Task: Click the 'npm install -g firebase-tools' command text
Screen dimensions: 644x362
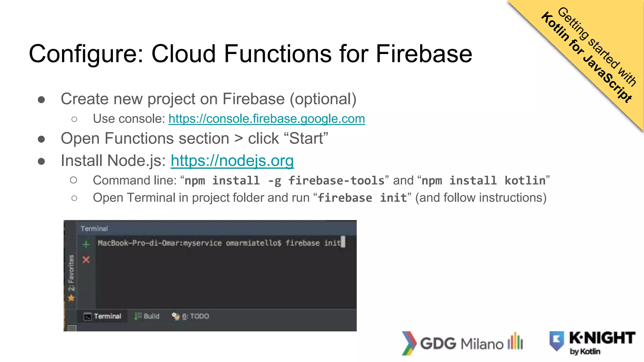Action: click(285, 181)
